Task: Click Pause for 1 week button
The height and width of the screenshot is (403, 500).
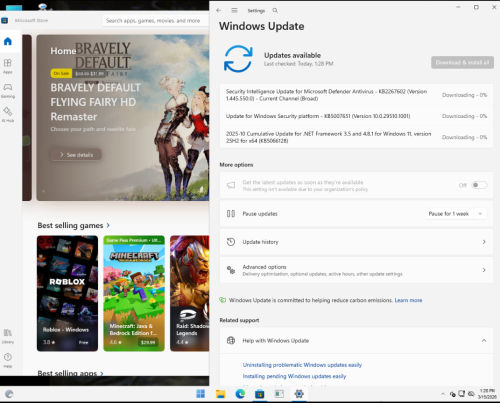Action: (x=449, y=214)
